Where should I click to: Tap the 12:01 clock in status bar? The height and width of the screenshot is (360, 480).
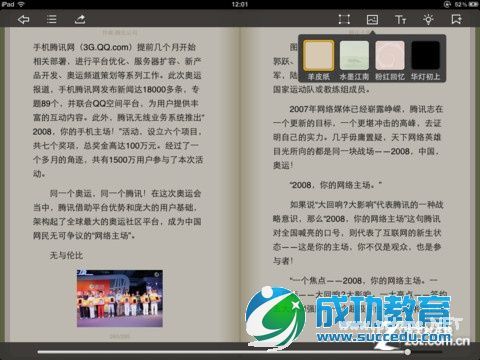point(240,4)
